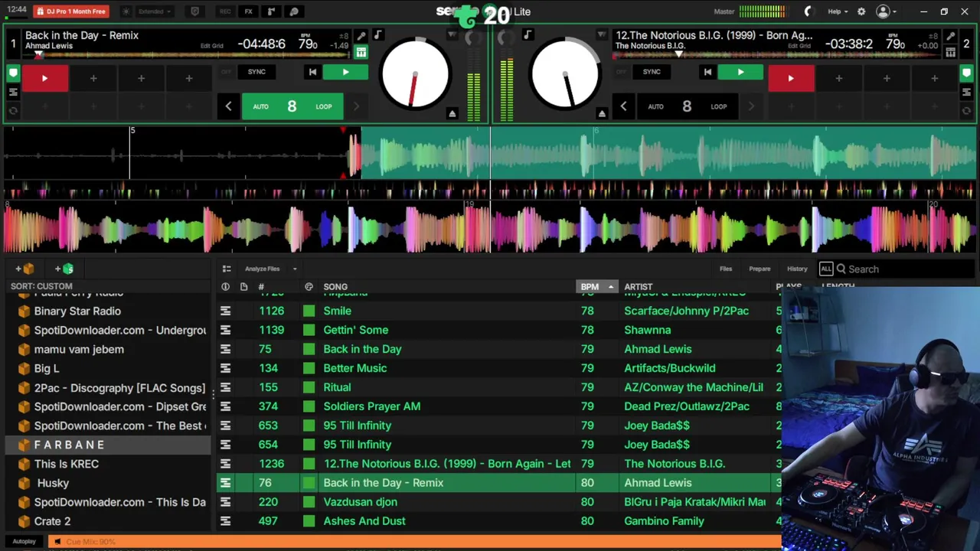Trigger red cue point on deck 2
This screenshot has width=980, height=551.
click(791, 78)
